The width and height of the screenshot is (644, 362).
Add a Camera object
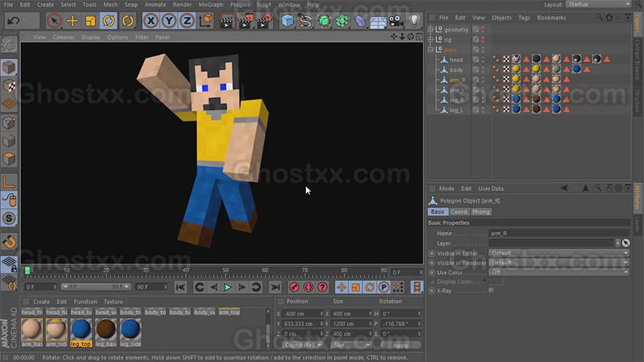click(x=396, y=20)
